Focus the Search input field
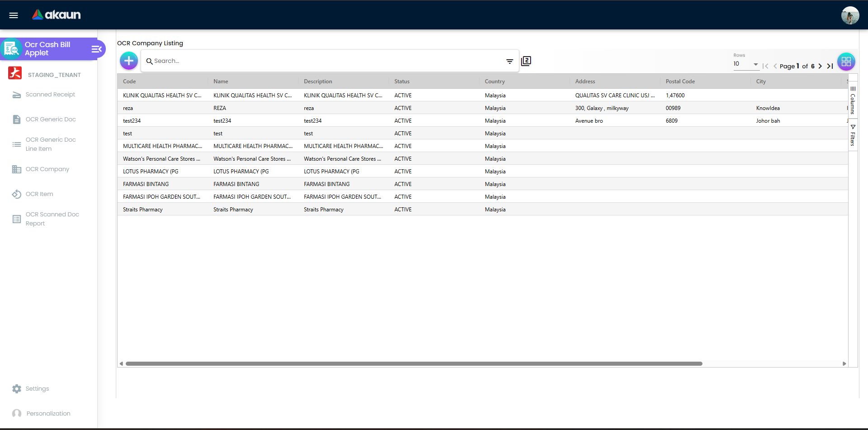This screenshot has width=868, height=430. 328,61
